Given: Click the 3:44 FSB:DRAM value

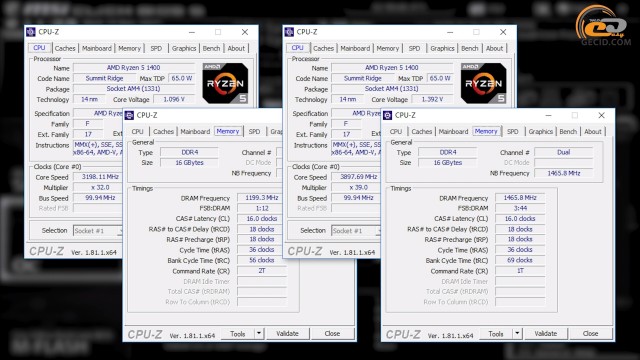Looking at the screenshot, I should tap(520, 208).
